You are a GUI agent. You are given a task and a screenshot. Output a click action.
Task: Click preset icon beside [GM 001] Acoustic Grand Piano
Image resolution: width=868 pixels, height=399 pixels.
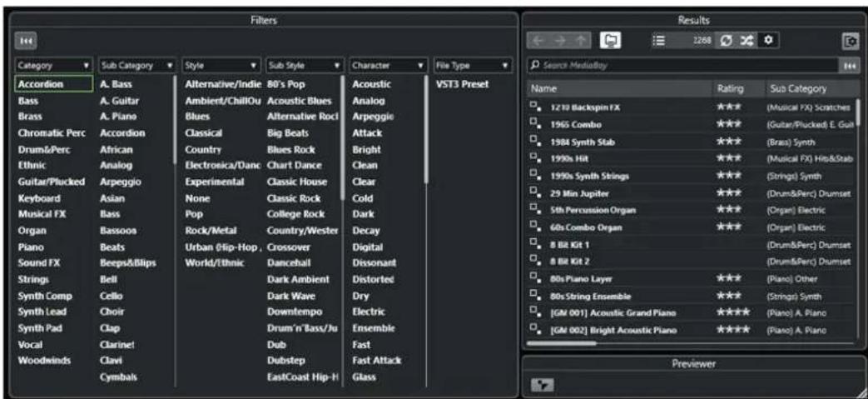click(535, 313)
